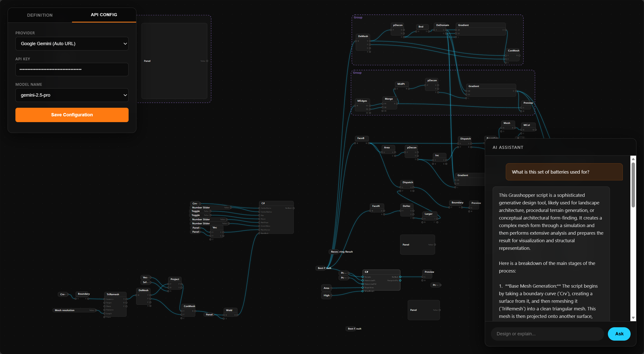
Task: Select the High parameter node
Action: point(326,295)
